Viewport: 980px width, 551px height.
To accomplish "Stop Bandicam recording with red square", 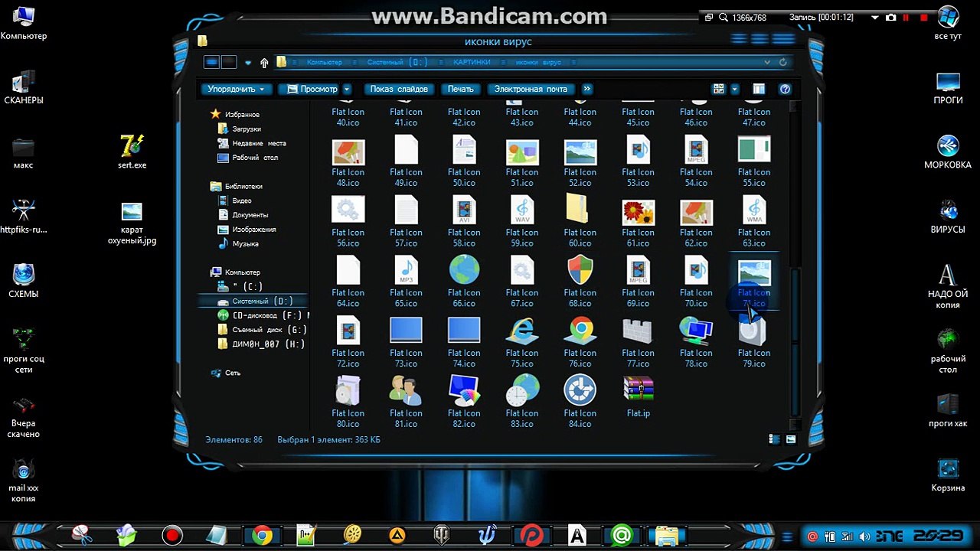I will click(925, 17).
